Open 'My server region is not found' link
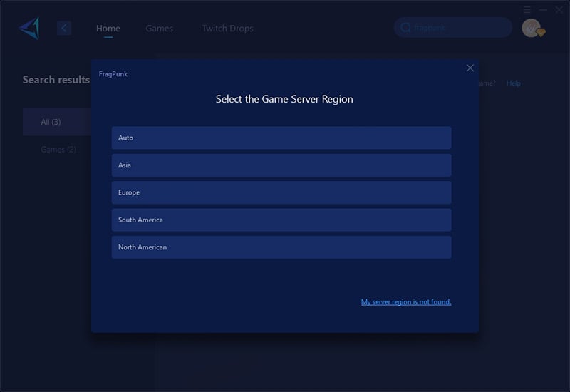 (406, 301)
